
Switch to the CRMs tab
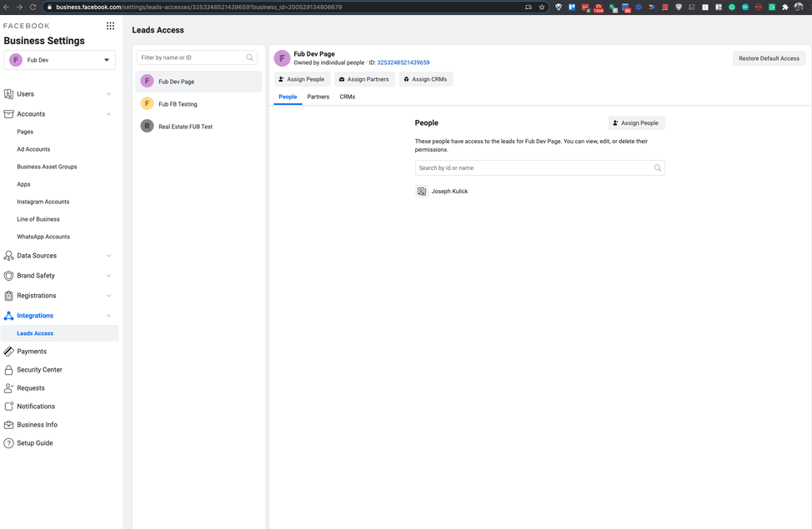[347, 97]
